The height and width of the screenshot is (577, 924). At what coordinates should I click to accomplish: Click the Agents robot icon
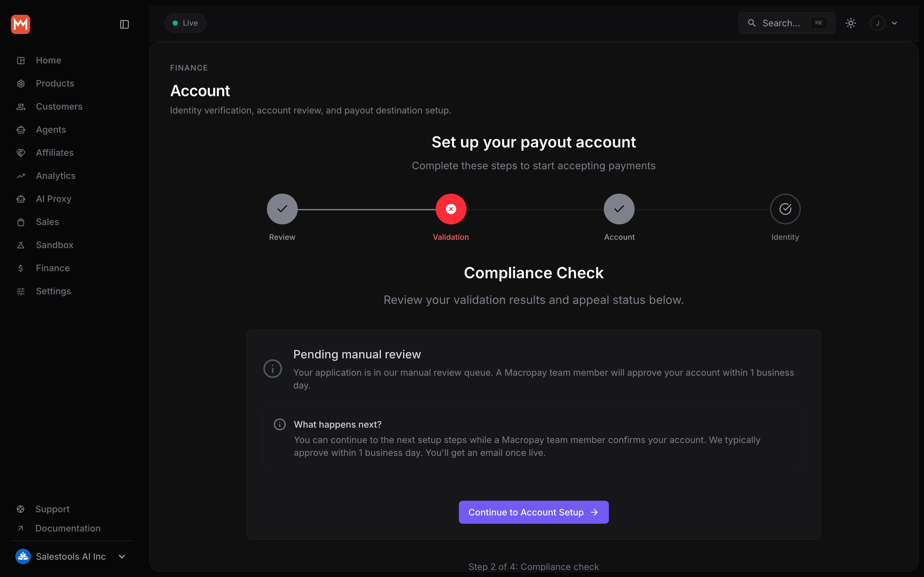21,130
